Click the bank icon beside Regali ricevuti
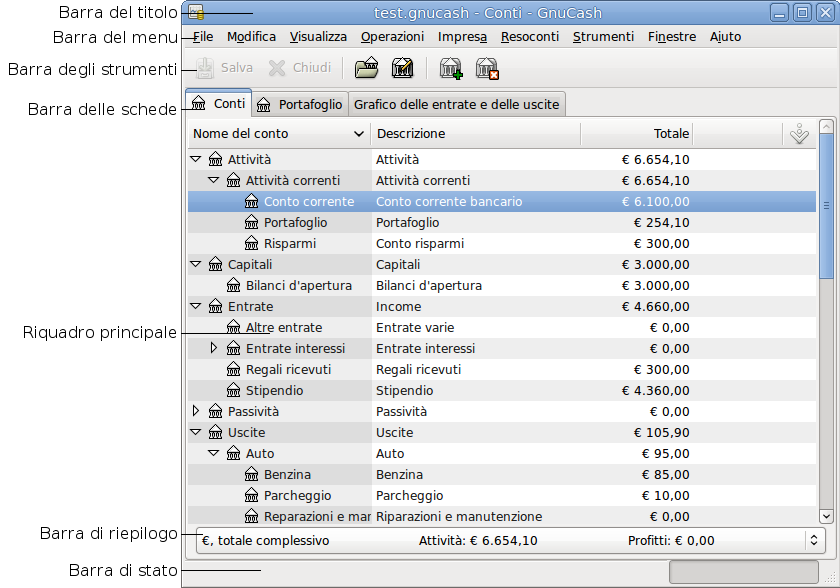Viewport: 840px width, 588px height. 233,370
